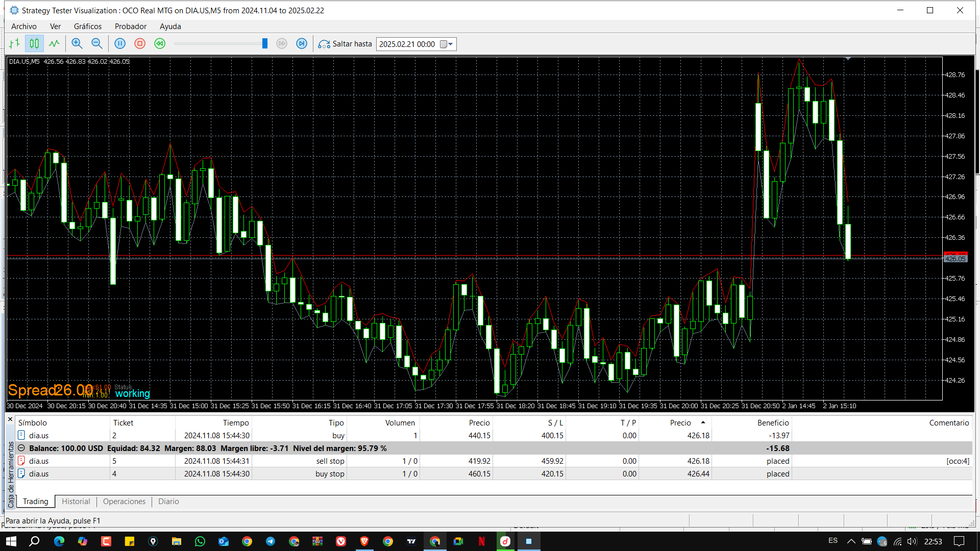The width and height of the screenshot is (980, 551).
Task: Click the Comentario column header
Action: [x=882, y=422]
